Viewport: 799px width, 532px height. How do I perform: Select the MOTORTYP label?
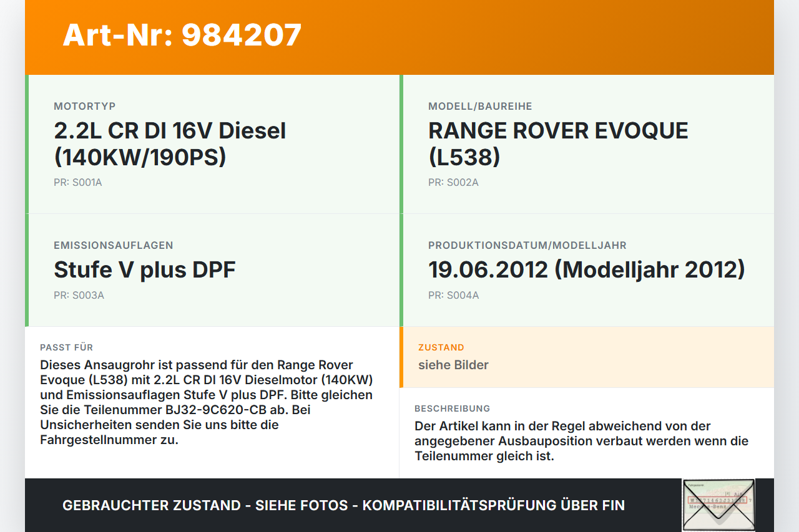coord(84,107)
